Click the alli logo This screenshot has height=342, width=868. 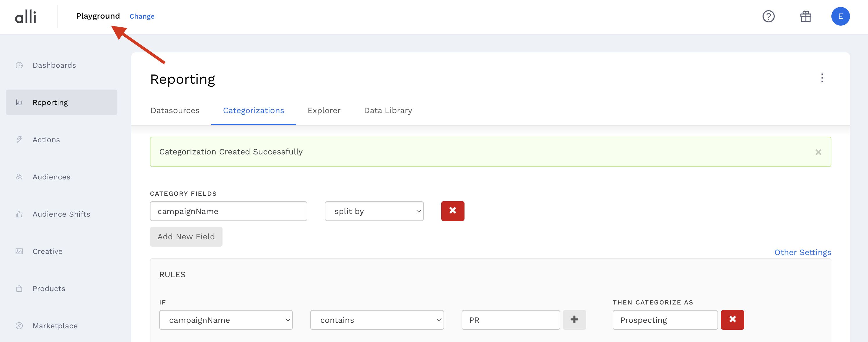click(26, 16)
